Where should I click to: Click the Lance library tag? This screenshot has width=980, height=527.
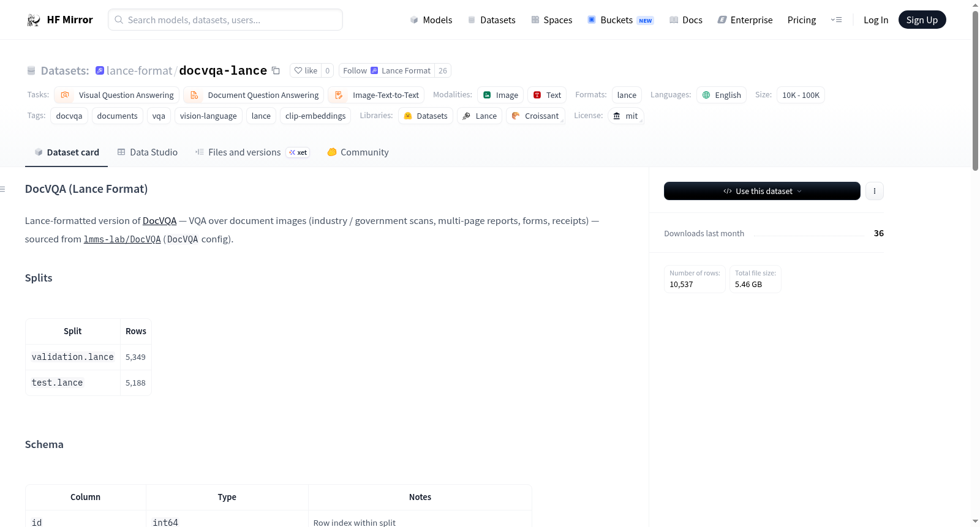[480, 116]
